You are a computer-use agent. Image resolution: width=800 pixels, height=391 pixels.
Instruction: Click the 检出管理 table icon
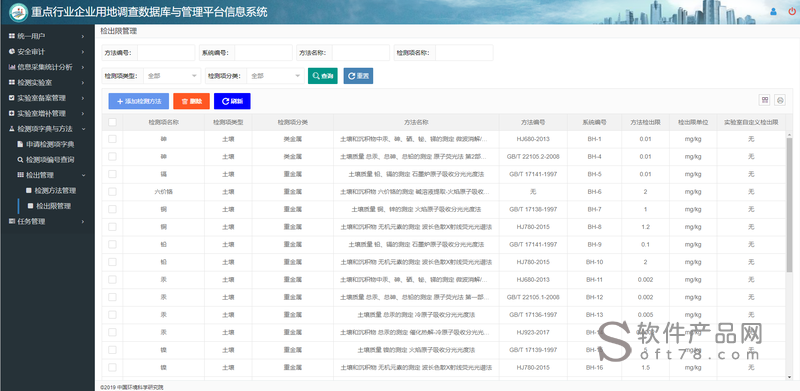[x=20, y=175]
